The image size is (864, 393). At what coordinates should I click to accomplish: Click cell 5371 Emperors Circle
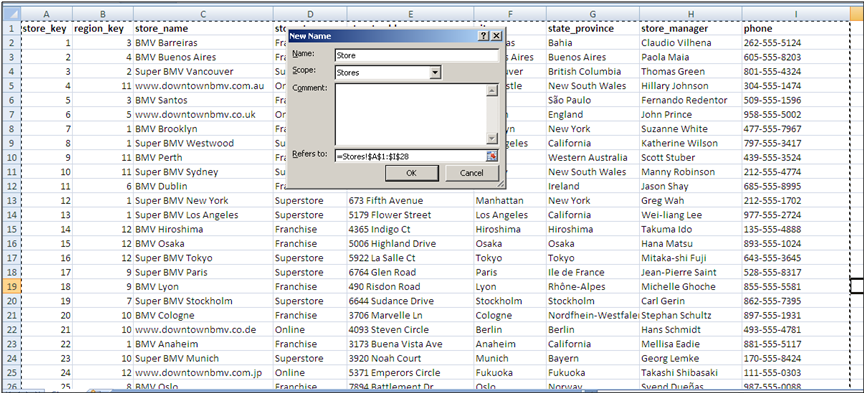410,373
